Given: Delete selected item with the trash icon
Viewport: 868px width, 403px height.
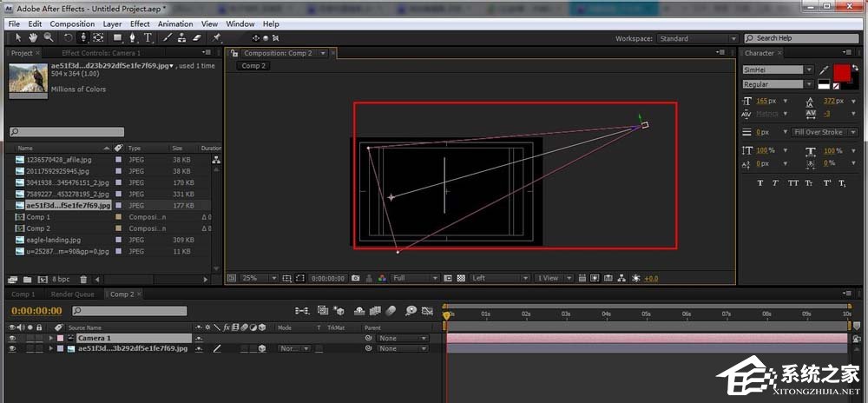Looking at the screenshot, I should click(83, 280).
